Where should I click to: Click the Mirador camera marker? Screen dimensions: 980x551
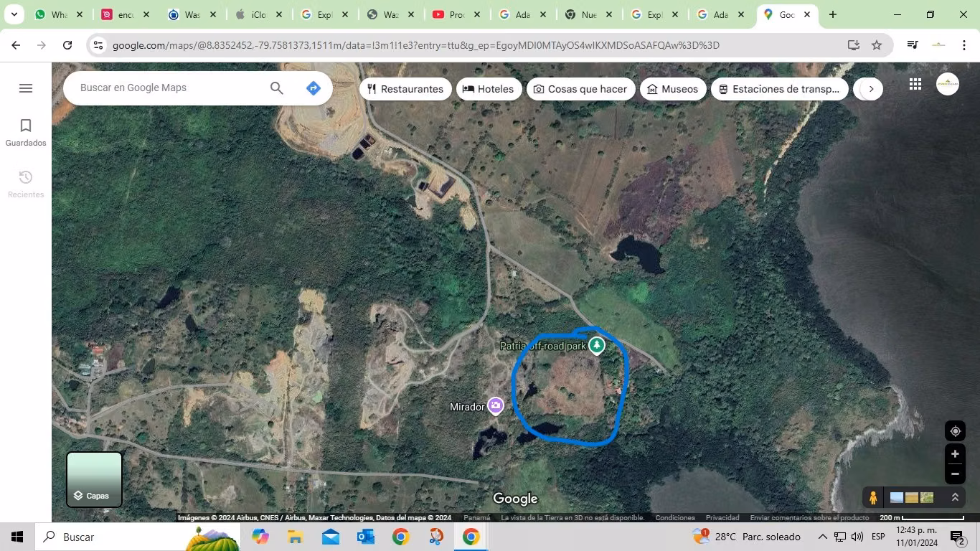click(x=495, y=406)
